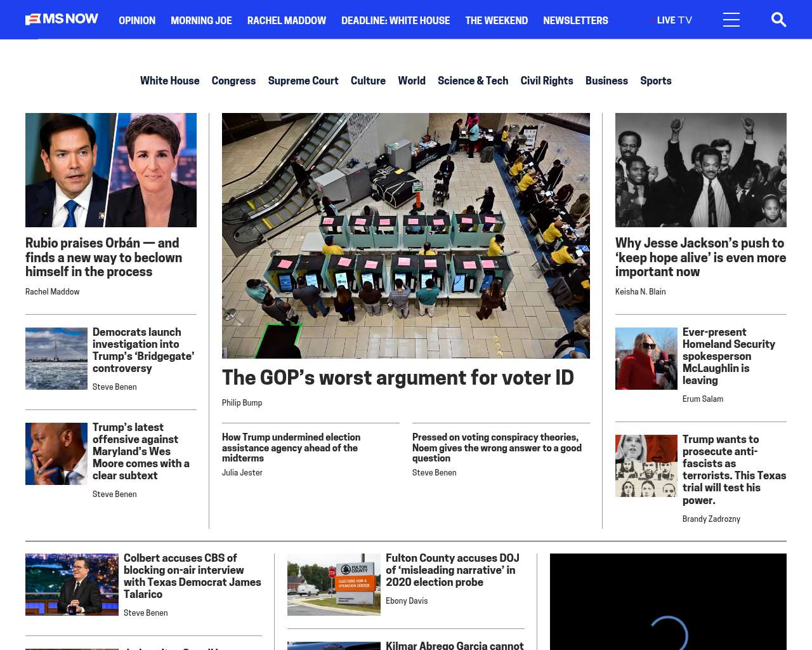Open the Live TV link

(672, 20)
